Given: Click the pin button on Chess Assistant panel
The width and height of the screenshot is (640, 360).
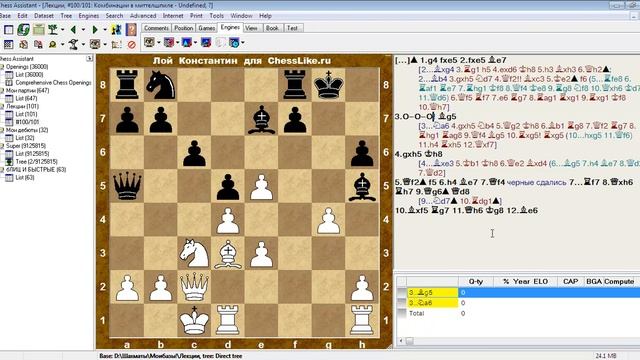Looking at the screenshot, I should point(89,59).
